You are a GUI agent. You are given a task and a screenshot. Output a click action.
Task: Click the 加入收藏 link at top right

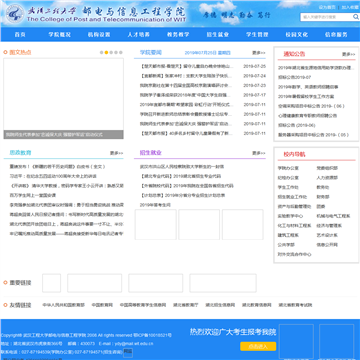(x=350, y=7)
